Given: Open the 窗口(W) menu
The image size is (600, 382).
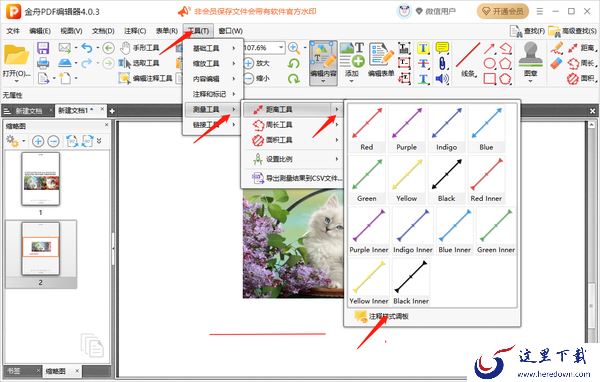Looking at the screenshot, I should (x=230, y=31).
